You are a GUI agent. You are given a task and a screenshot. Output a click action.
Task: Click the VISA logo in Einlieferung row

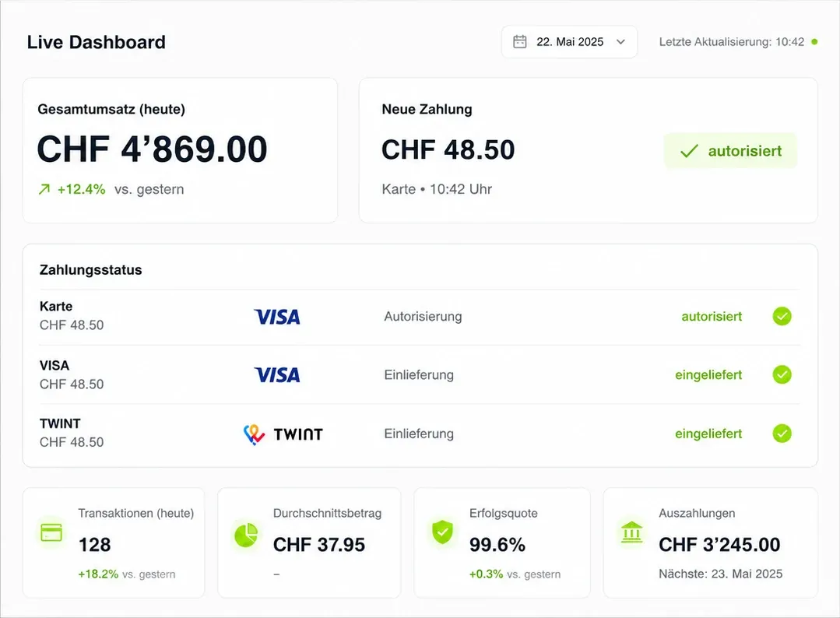(x=277, y=375)
